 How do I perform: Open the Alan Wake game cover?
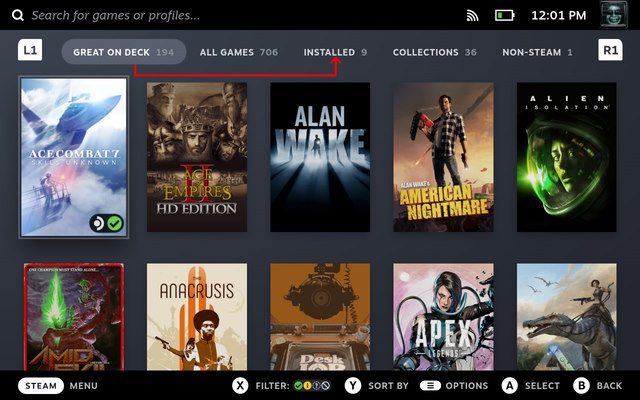pyautogui.click(x=320, y=157)
